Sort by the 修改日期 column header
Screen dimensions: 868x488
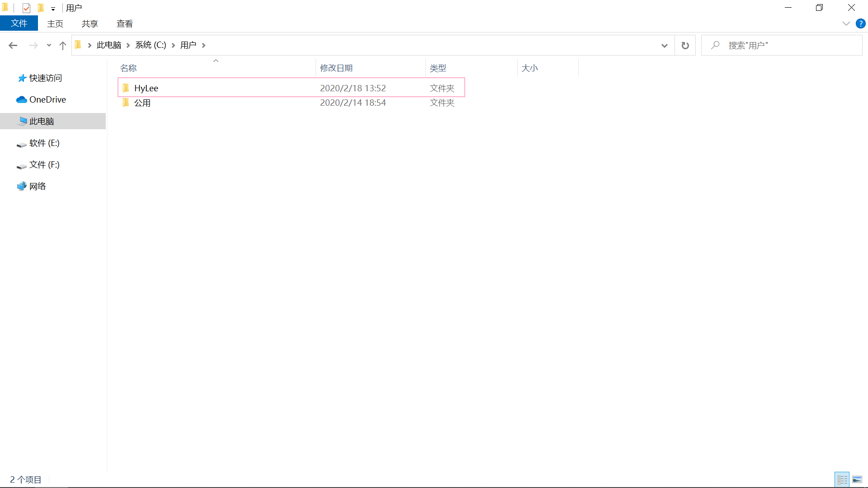[336, 68]
